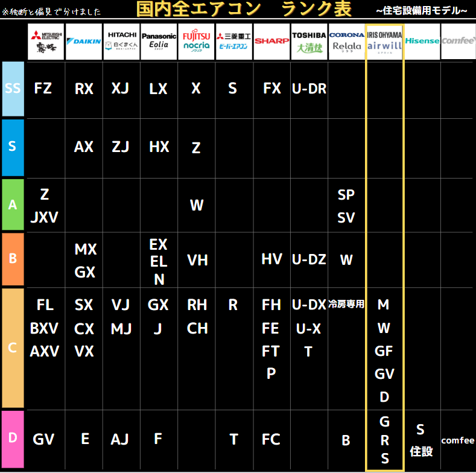Click AX in the Daikin column
This screenshot has width=476, height=473.
coord(84,147)
